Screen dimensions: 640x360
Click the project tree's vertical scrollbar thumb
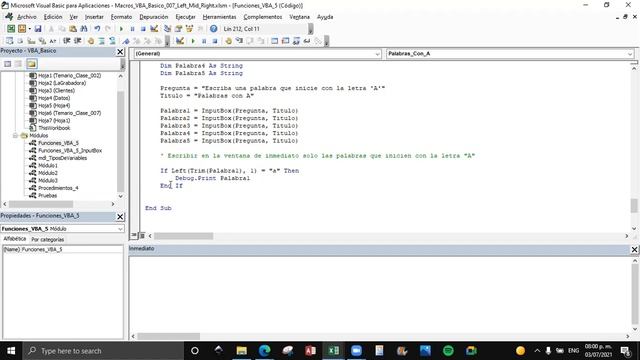point(120,141)
